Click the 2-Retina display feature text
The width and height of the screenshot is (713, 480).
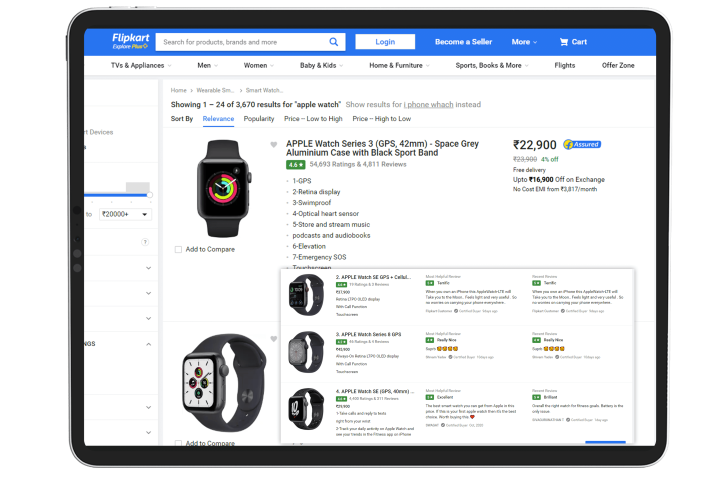pos(316,192)
